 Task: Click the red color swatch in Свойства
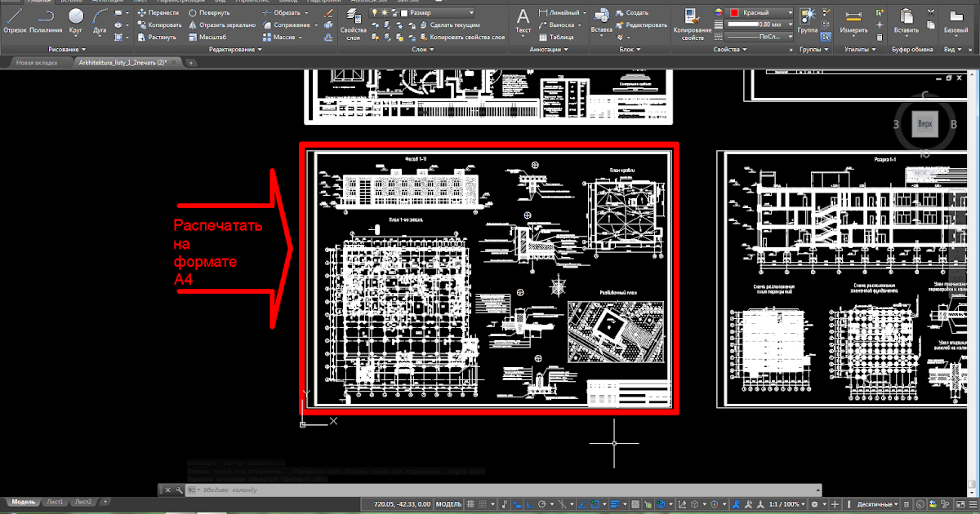[734, 13]
